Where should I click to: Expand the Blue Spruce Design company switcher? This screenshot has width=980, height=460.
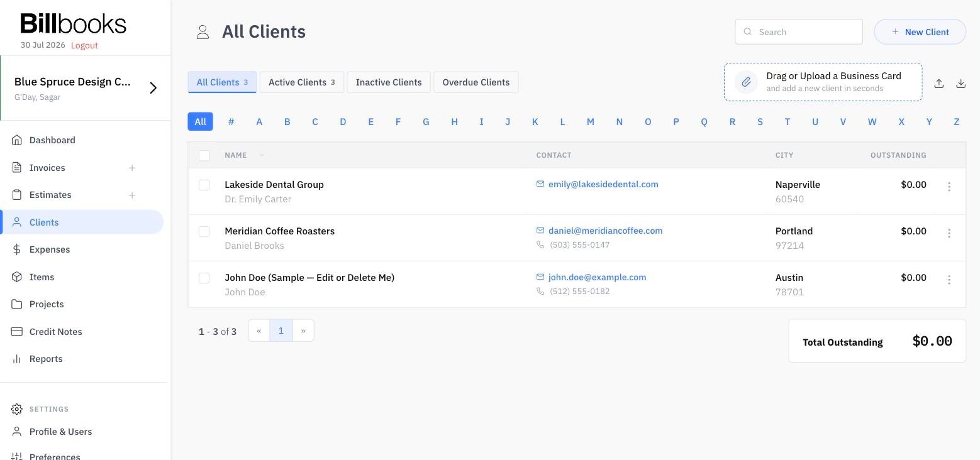tap(153, 88)
